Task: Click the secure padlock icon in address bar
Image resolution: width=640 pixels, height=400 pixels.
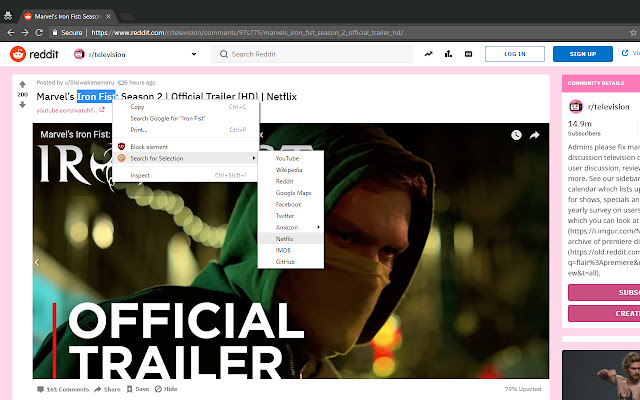Action: click(x=55, y=32)
